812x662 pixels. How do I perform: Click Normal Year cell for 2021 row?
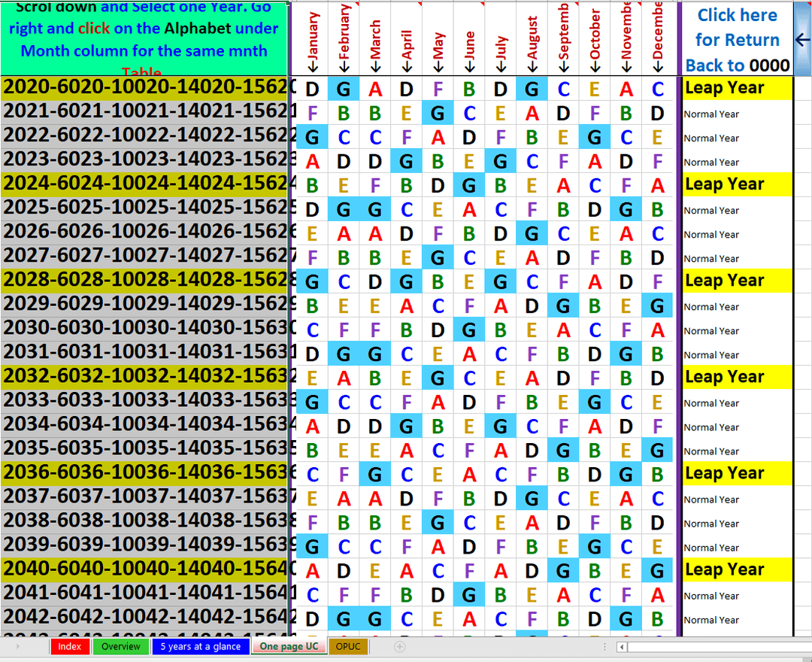click(x=737, y=114)
